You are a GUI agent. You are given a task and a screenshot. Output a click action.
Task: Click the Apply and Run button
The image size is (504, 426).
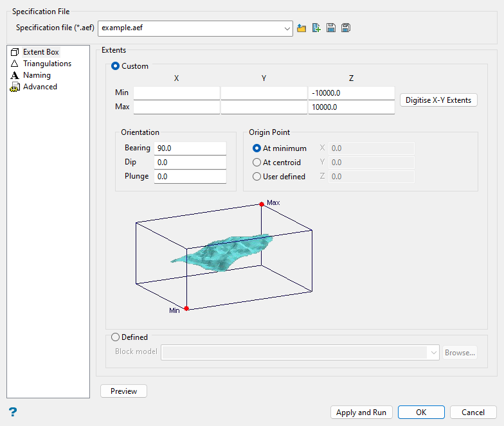pos(361,413)
